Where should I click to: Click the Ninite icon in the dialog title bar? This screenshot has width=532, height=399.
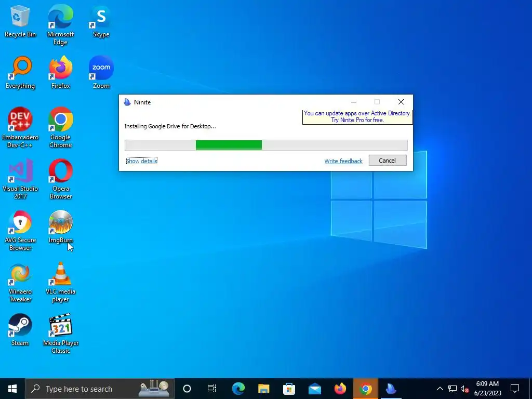tap(127, 102)
